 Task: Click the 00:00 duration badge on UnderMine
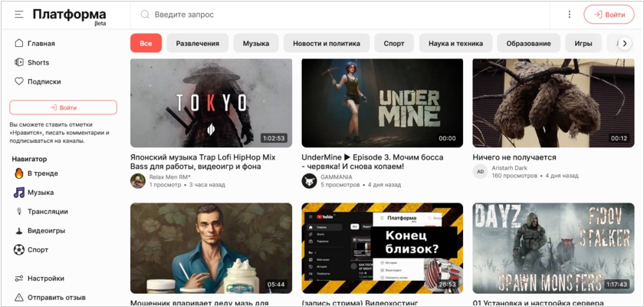447,138
